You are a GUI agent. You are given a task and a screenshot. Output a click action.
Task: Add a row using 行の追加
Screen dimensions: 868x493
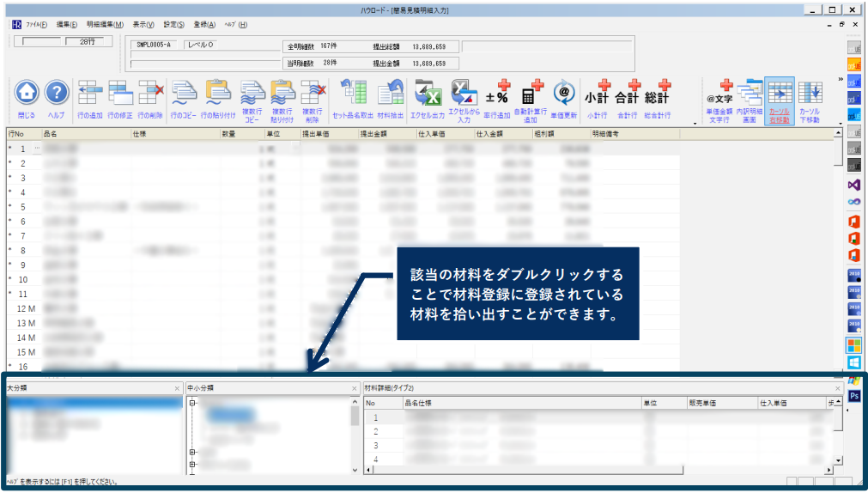[90, 94]
